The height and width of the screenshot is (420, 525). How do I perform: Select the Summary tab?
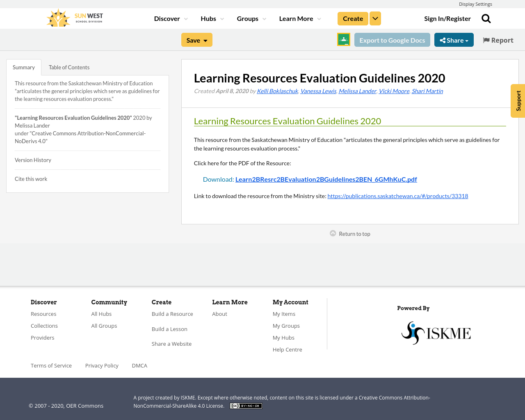click(23, 66)
